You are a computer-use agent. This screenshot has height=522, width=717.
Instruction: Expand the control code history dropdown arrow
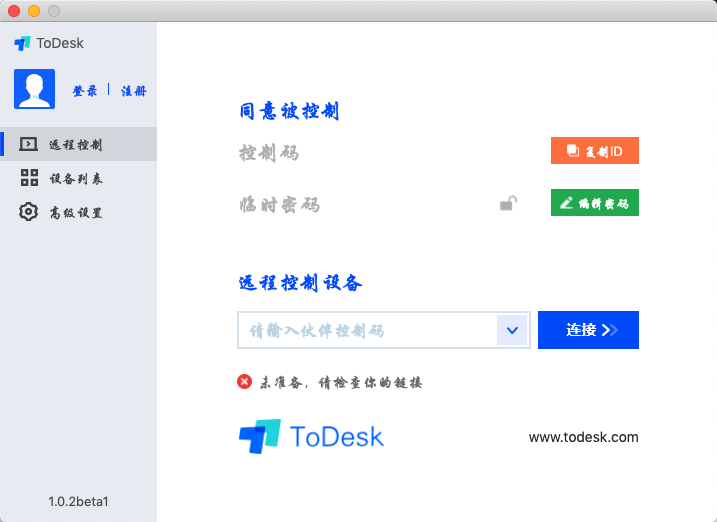513,330
